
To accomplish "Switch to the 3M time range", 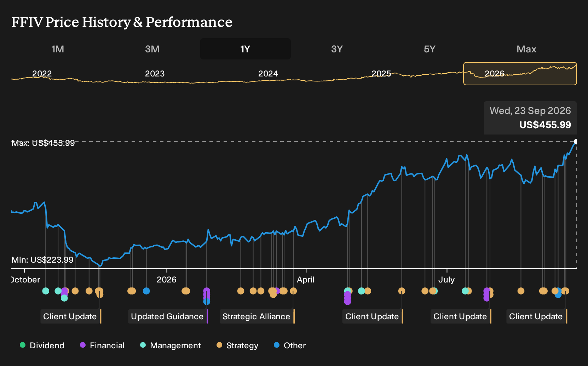I will click(x=152, y=49).
